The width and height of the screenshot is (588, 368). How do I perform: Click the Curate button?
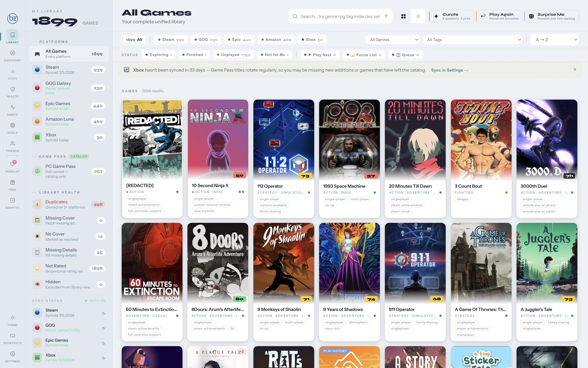pyautogui.click(x=452, y=16)
